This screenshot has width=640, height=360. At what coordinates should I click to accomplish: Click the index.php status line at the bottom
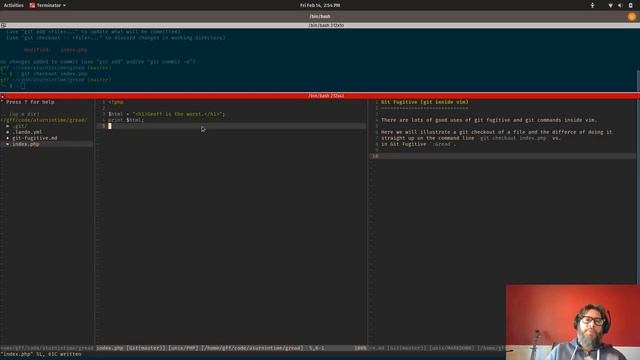pyautogui.click(x=231, y=348)
